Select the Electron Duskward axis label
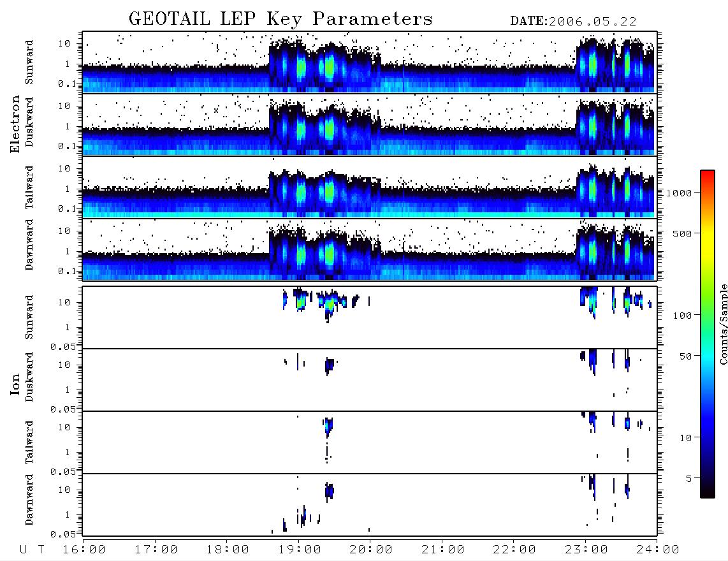The image size is (728, 561). pos(29,122)
